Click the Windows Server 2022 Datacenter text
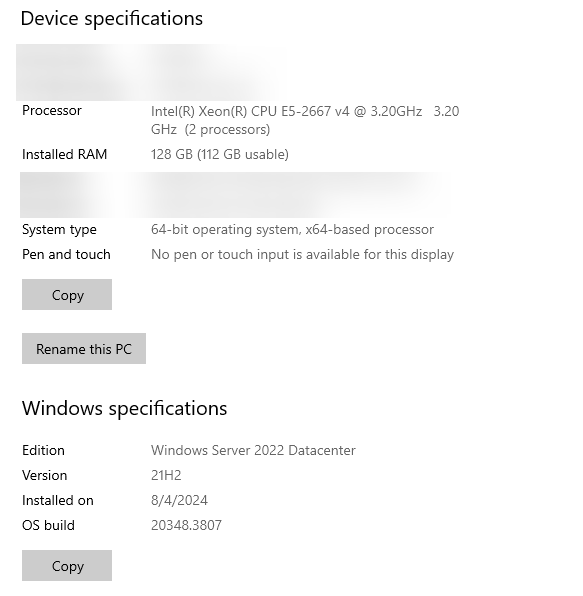Image resolution: width=583 pixels, height=596 pixels. pyautogui.click(x=253, y=450)
